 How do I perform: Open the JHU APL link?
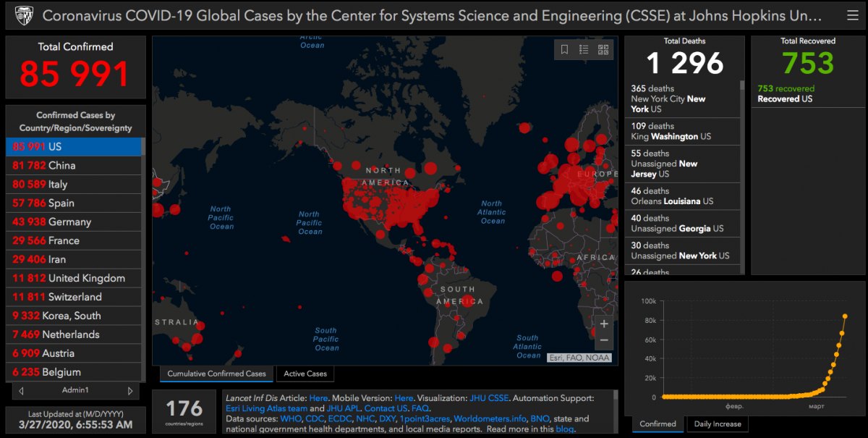[x=343, y=408]
